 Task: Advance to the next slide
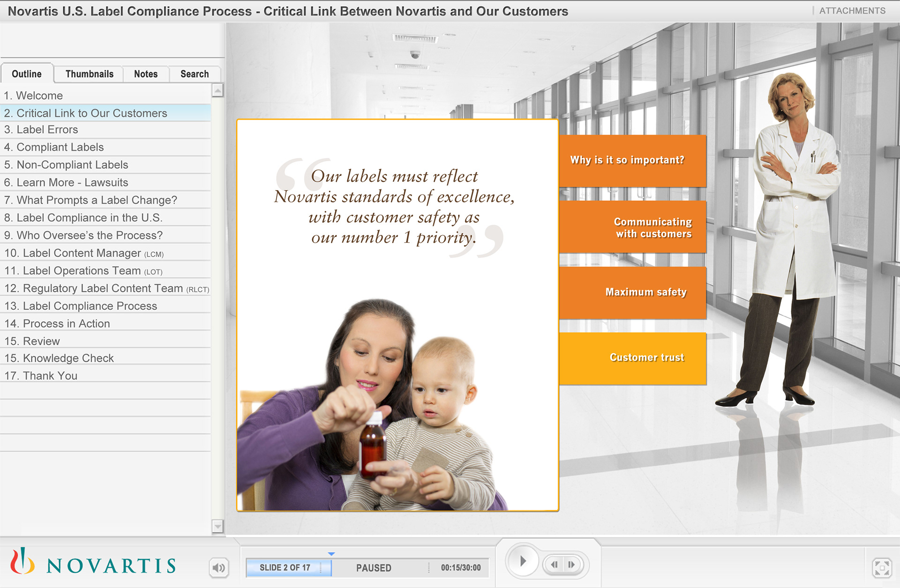(x=571, y=565)
